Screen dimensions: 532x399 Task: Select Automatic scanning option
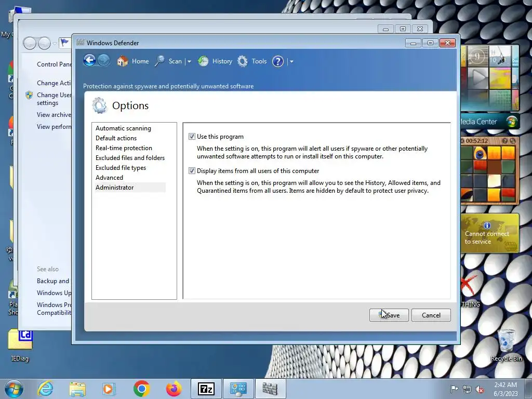click(123, 128)
